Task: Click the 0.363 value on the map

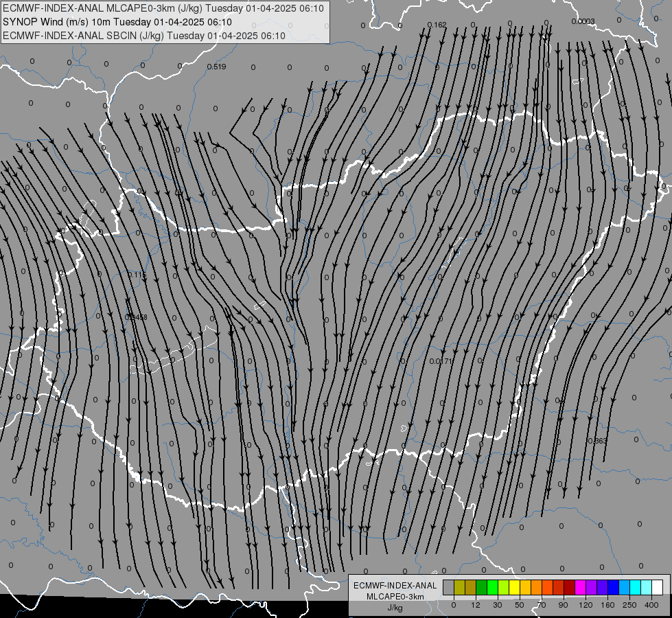Action: pyautogui.click(x=597, y=441)
